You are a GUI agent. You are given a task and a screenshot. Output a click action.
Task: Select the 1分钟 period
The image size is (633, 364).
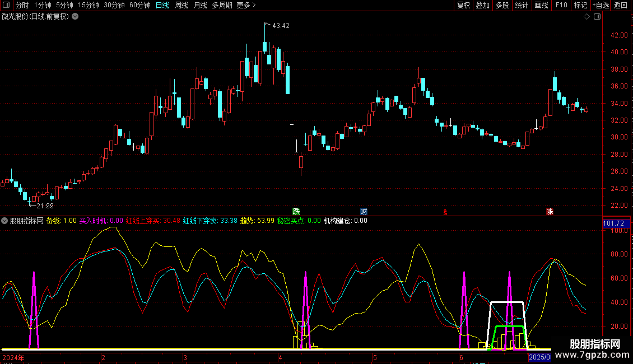click(x=43, y=5)
